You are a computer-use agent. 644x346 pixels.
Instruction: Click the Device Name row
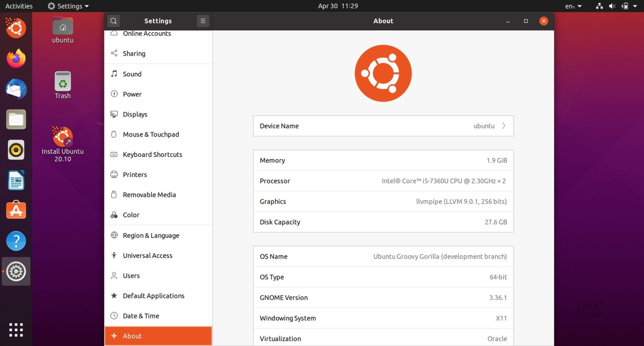383,126
